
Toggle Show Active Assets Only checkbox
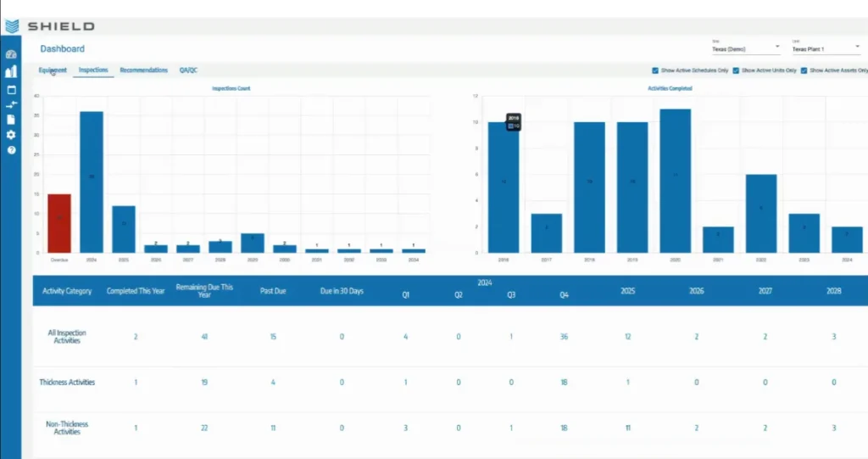(804, 70)
